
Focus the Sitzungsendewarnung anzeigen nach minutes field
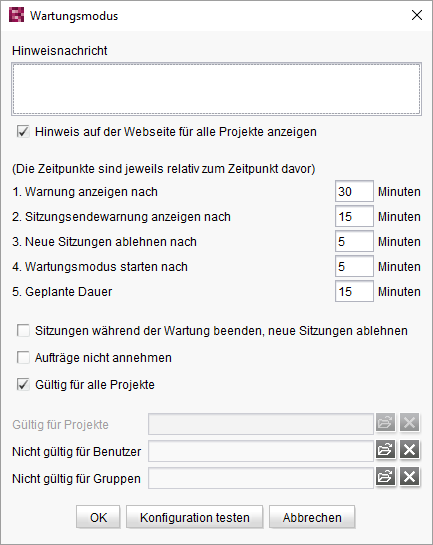(354, 216)
